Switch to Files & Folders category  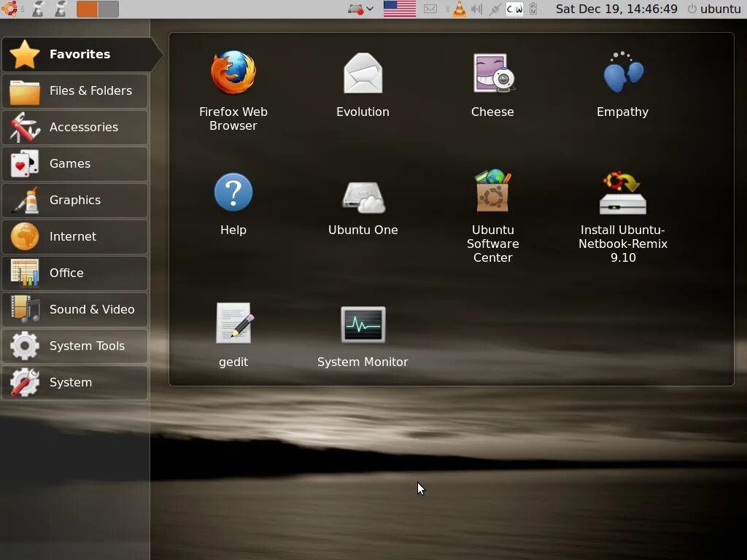(x=75, y=90)
